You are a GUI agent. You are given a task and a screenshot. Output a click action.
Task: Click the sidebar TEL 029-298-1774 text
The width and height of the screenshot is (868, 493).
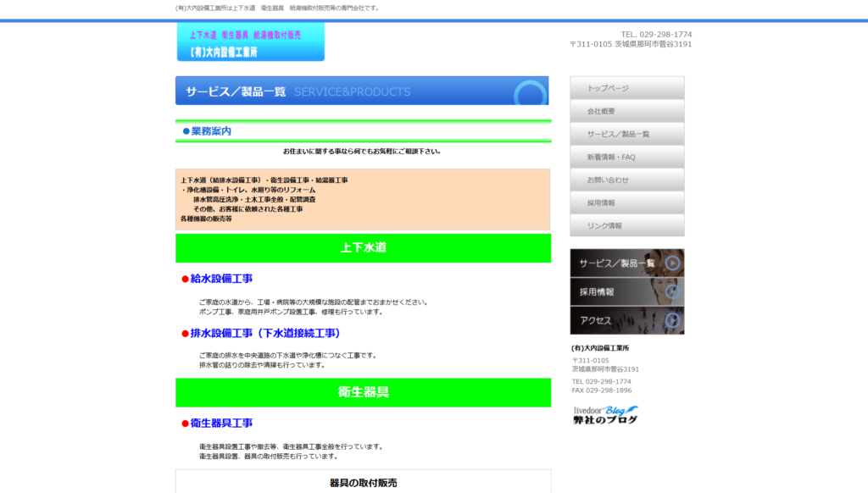coord(601,381)
